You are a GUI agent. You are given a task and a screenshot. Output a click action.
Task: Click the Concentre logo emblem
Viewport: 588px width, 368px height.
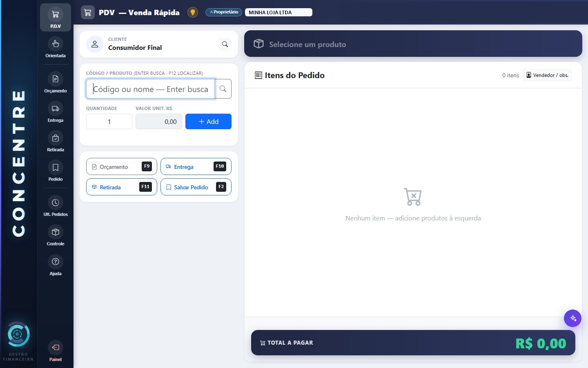coord(18,334)
